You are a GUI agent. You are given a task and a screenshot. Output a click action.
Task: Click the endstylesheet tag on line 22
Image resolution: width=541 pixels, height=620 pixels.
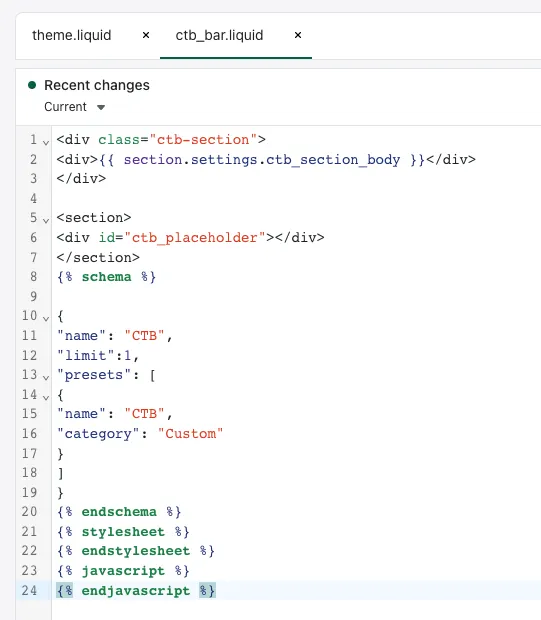(136, 551)
